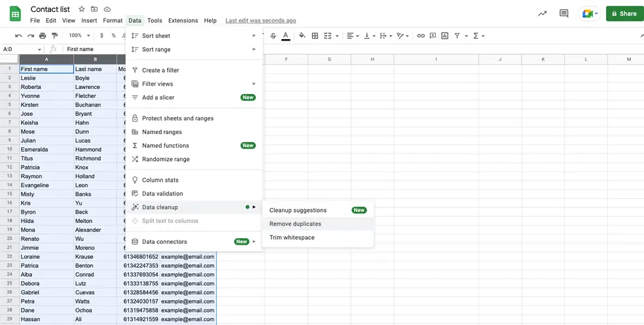Screen dimensions: 644x325
Task: Toggle strikethrough formatting
Action: click(273, 36)
